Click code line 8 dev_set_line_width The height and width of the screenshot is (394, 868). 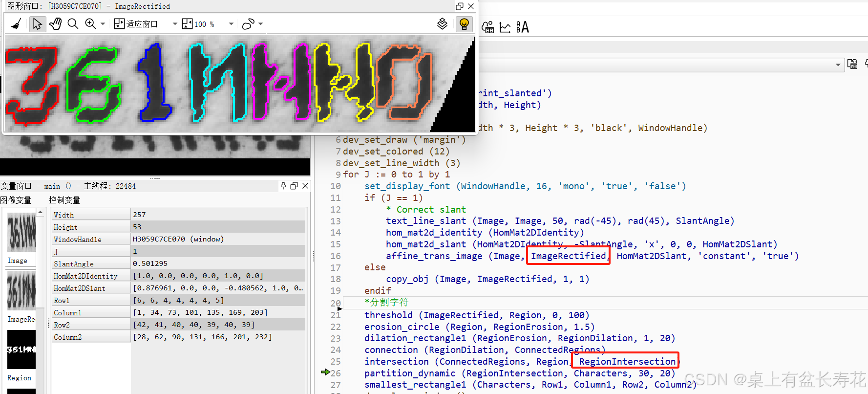(x=402, y=163)
